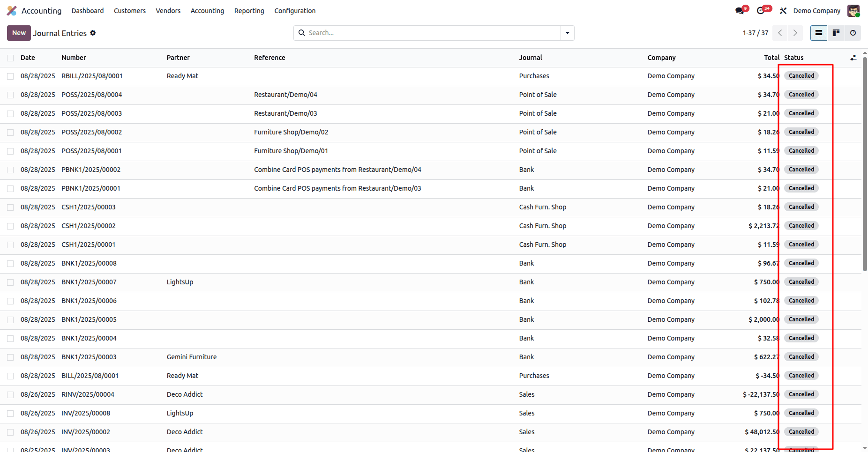Open the activities clock icon

(761, 11)
